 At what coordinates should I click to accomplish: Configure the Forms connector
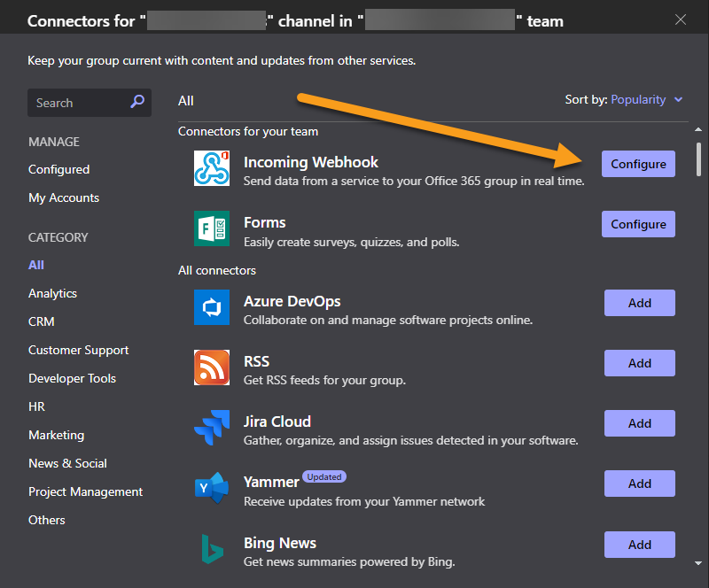(638, 224)
